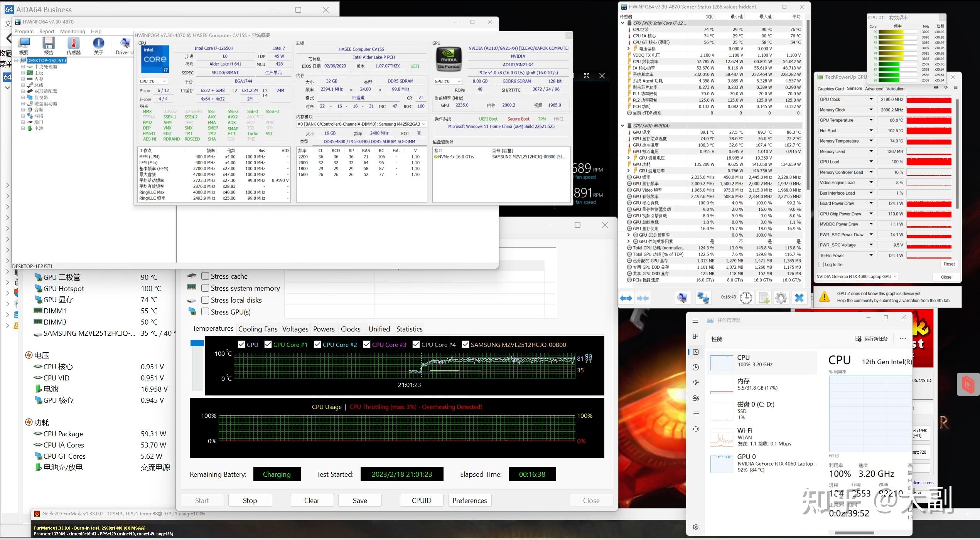
Task: Collapse the GPU [#0]: NVIDIA sensor group
Action: pos(622,125)
